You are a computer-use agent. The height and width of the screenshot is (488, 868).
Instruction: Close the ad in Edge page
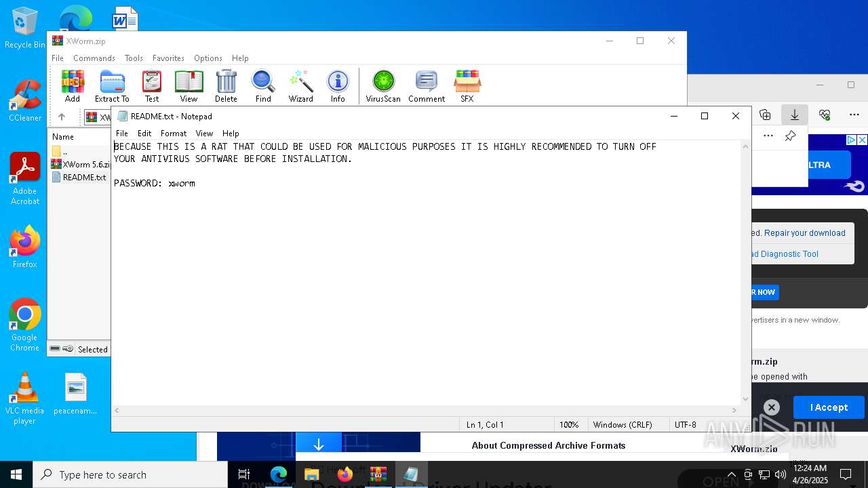pos(862,140)
